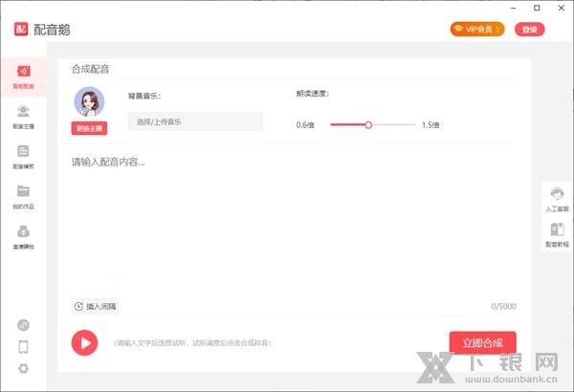
Task: Click the link icon in the lower sidebar
Action: point(23,325)
